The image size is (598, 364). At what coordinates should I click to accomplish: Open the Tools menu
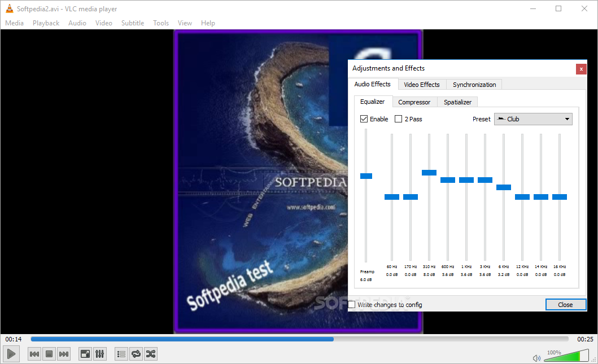tap(161, 23)
